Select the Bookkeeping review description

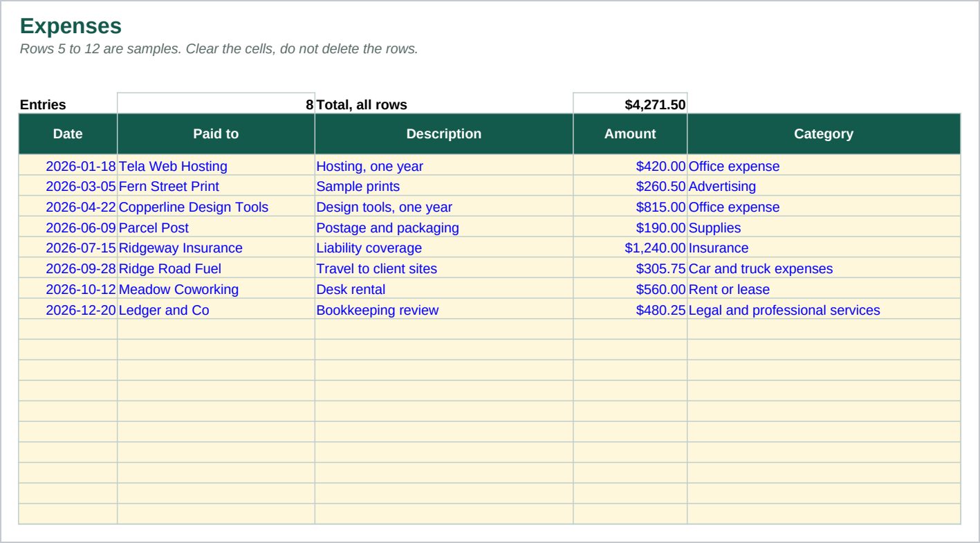pyautogui.click(x=444, y=310)
